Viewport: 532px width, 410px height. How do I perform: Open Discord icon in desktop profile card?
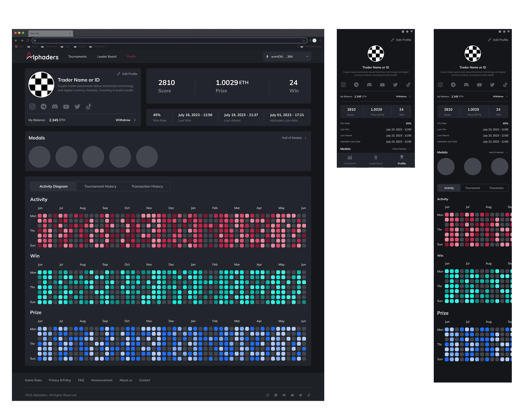pyautogui.click(x=55, y=107)
